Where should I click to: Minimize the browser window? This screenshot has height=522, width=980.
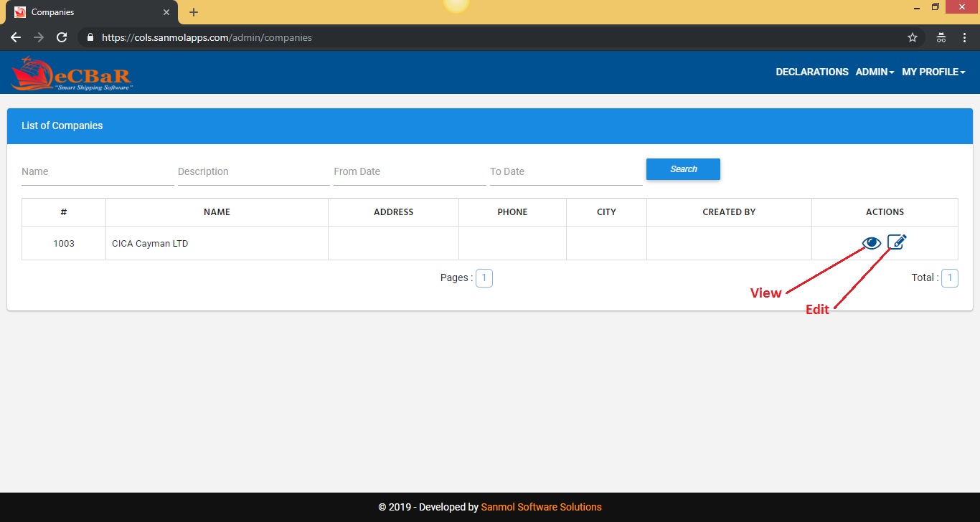click(916, 7)
